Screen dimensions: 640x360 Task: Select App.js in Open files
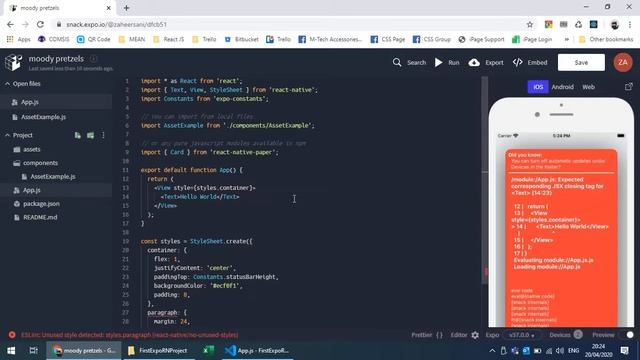tap(56, 102)
